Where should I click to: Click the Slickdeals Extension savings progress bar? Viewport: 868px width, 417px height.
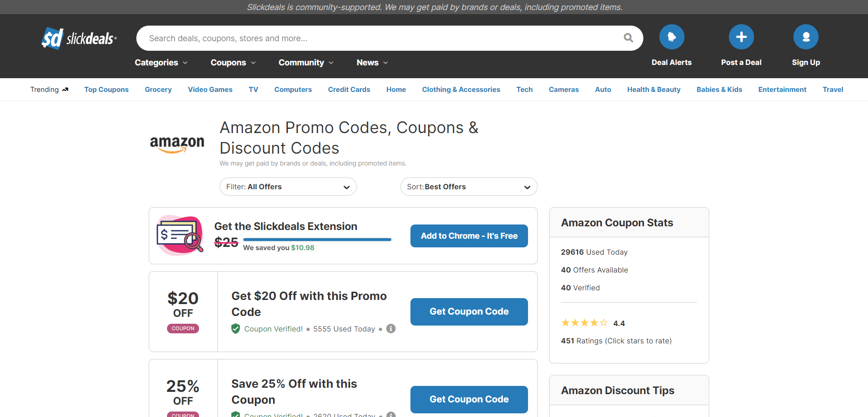pos(317,239)
